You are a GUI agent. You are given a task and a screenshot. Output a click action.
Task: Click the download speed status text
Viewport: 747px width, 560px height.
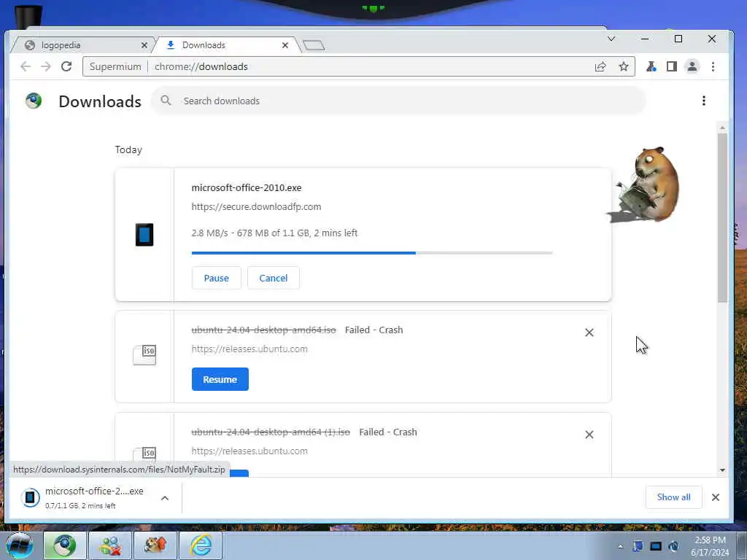tap(274, 233)
